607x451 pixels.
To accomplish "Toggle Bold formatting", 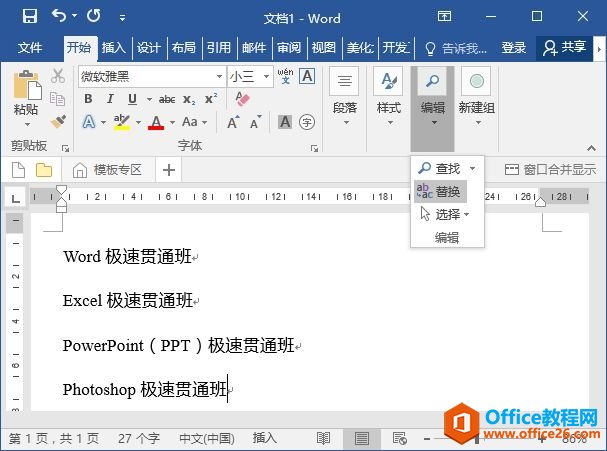I will [88, 99].
